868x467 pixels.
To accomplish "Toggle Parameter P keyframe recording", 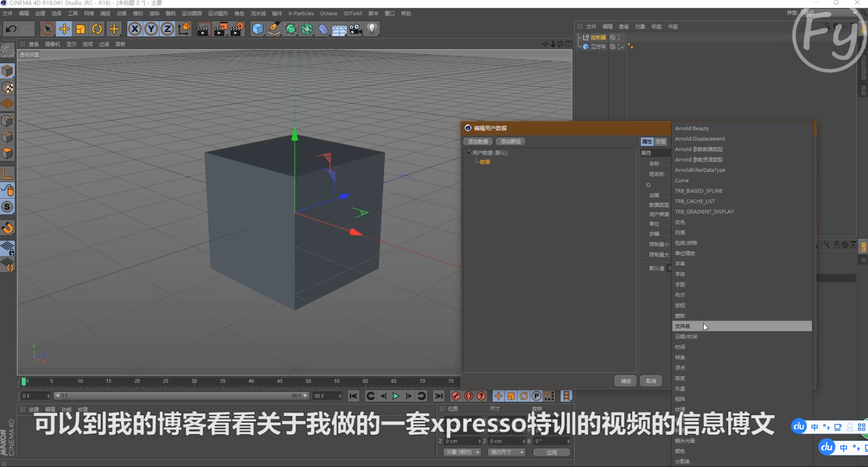I will [x=536, y=396].
